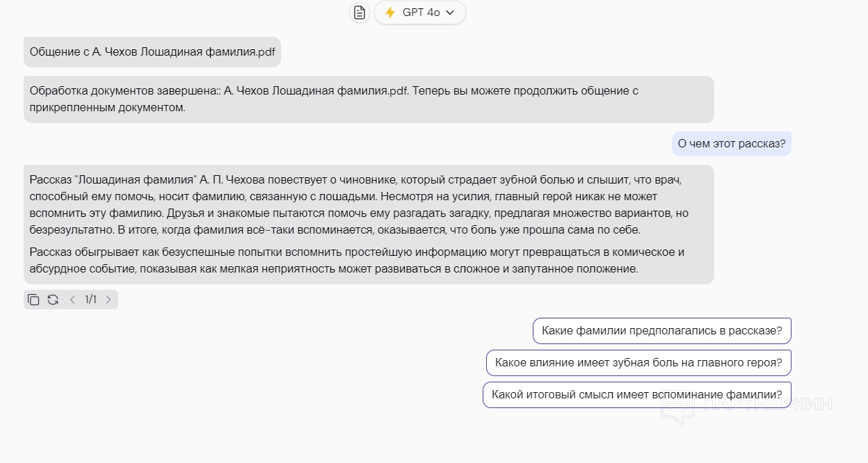Copy the assistant's response
Viewport: 868px width, 463px height.
click(x=33, y=300)
